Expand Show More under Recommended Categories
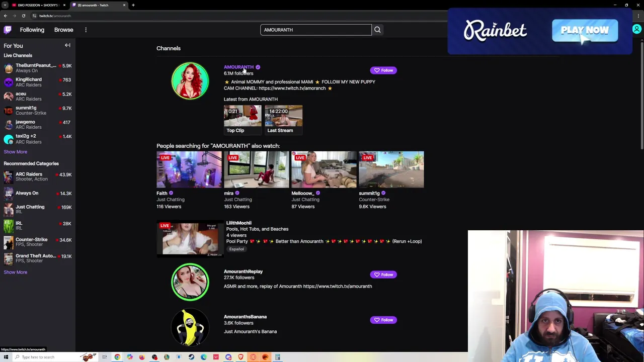This screenshot has width=644, height=362. coord(16,272)
